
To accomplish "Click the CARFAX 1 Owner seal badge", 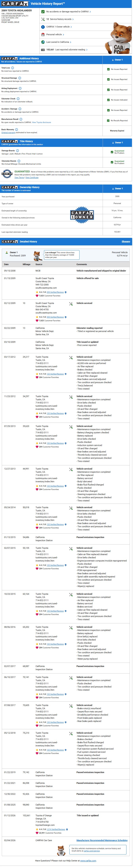I will [x=82, y=215].
